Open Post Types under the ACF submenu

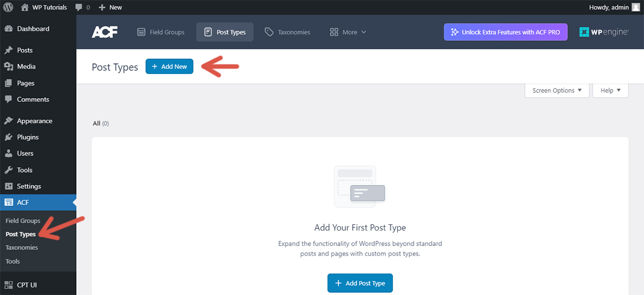click(21, 234)
